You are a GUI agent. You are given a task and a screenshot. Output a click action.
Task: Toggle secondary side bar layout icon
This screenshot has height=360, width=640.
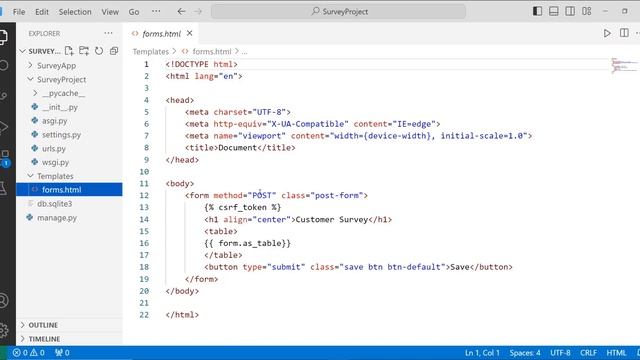(570, 11)
